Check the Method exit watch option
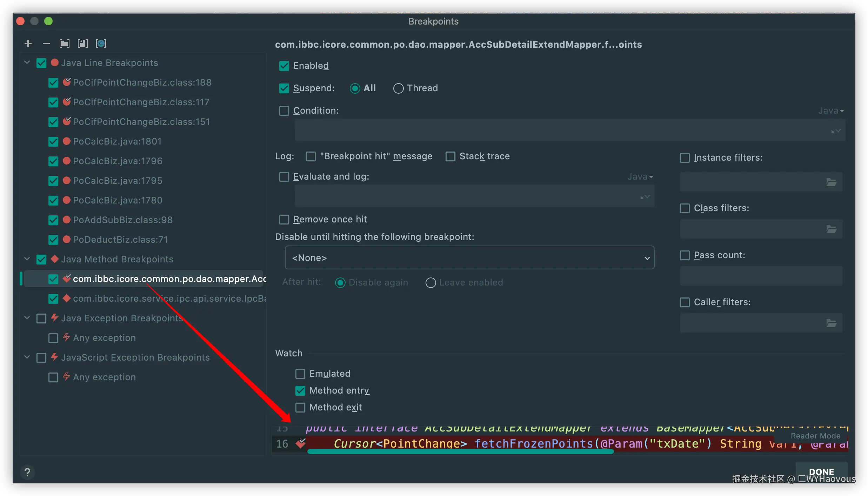Image resolution: width=868 pixels, height=496 pixels. pyautogui.click(x=300, y=408)
